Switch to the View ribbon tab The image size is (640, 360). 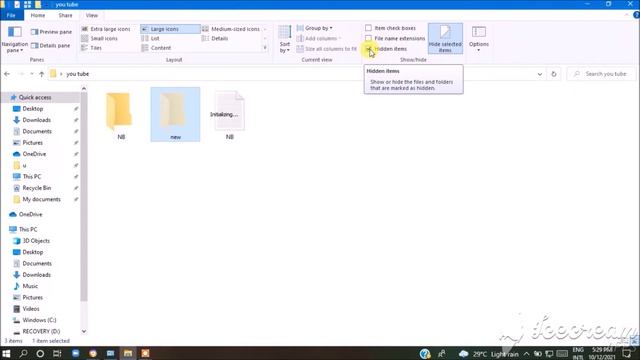click(92, 15)
